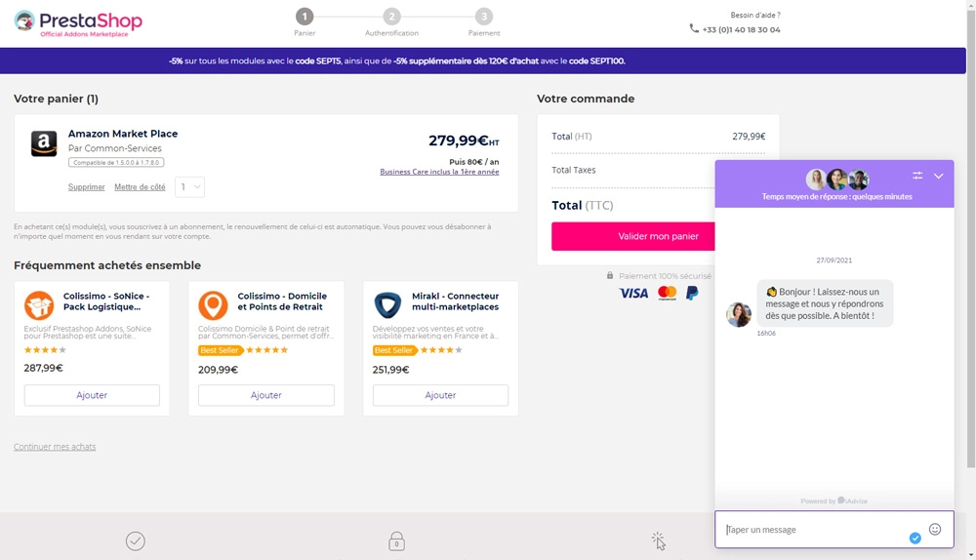This screenshot has width=976, height=560.
Task: Click the star rating of Colissimo SoNice
Action: (x=45, y=349)
